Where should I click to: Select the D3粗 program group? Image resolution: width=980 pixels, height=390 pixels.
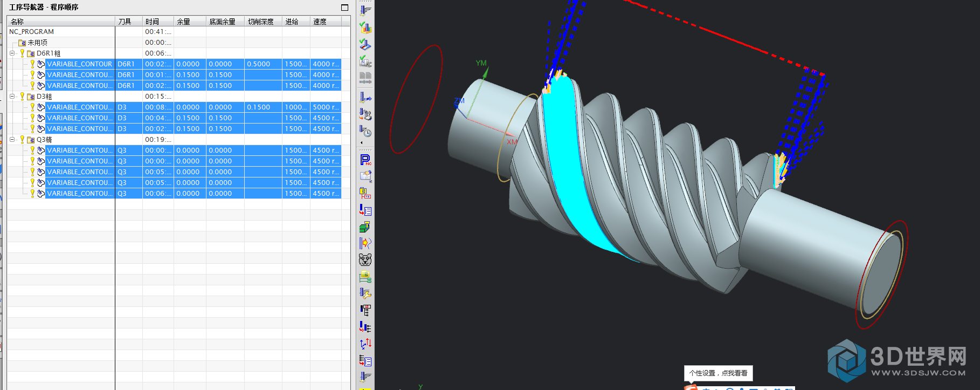pyautogui.click(x=44, y=97)
